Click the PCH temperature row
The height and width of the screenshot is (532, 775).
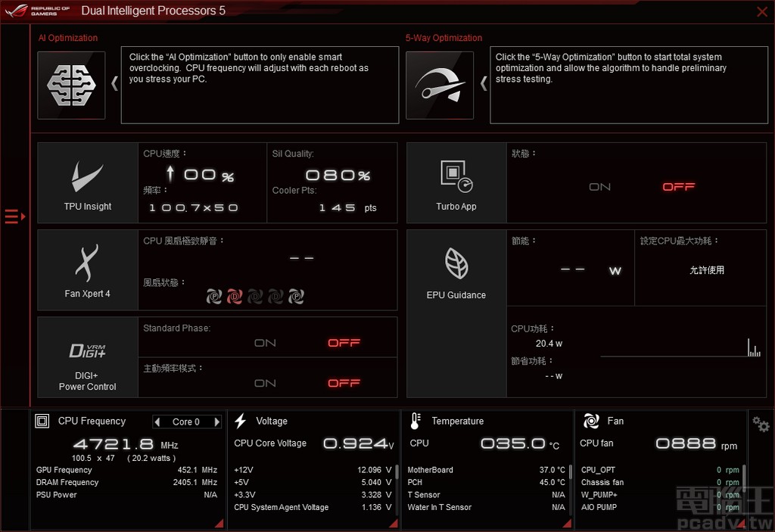pos(487,483)
